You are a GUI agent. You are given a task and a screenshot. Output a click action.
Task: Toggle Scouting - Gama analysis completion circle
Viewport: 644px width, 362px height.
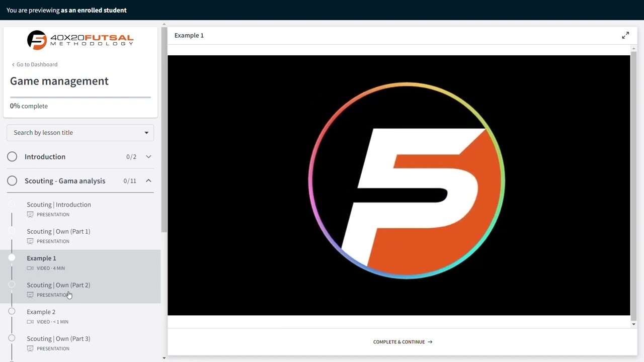(12, 181)
